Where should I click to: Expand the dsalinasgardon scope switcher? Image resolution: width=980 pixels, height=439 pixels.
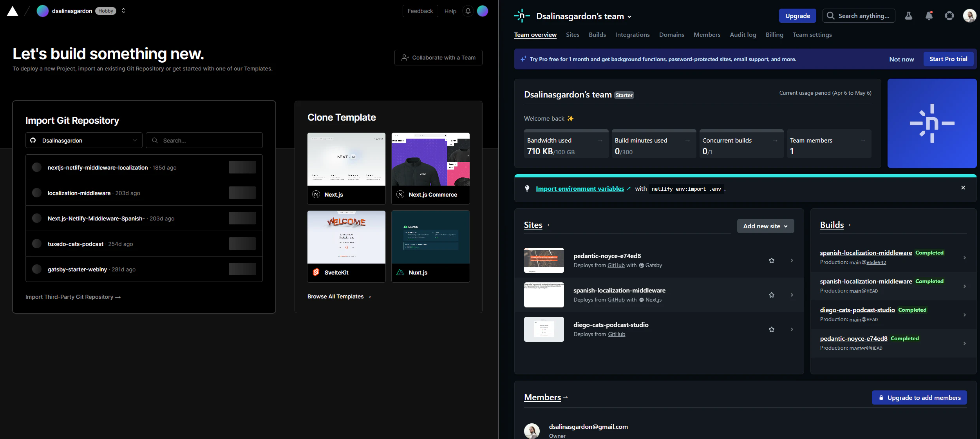(123, 11)
